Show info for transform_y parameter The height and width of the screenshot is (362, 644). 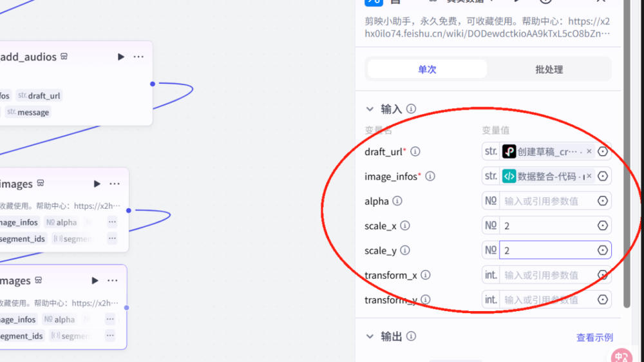click(x=426, y=300)
